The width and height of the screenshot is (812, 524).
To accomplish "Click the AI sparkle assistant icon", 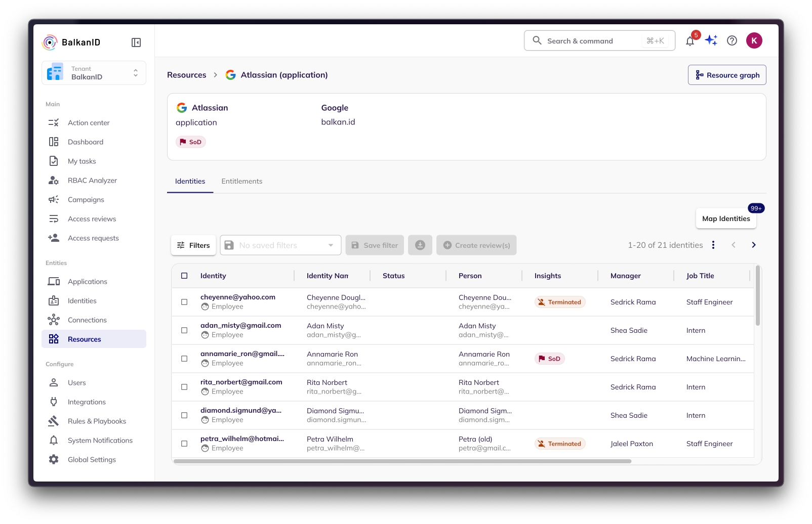I will (x=711, y=40).
